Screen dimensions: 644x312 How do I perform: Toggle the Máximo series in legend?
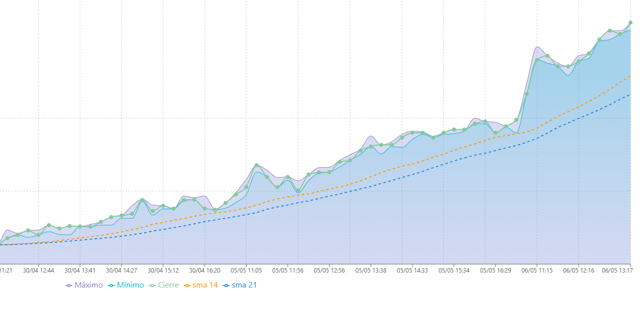[x=84, y=285]
